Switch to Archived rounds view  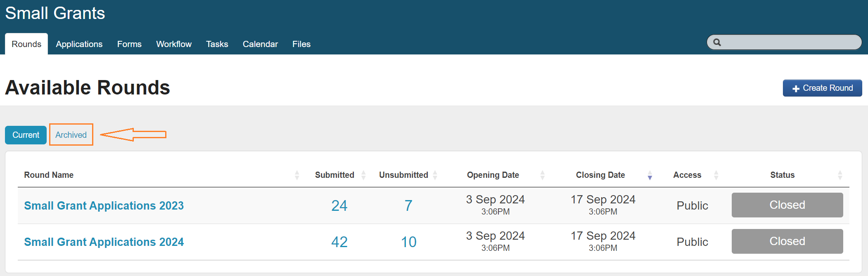point(71,135)
